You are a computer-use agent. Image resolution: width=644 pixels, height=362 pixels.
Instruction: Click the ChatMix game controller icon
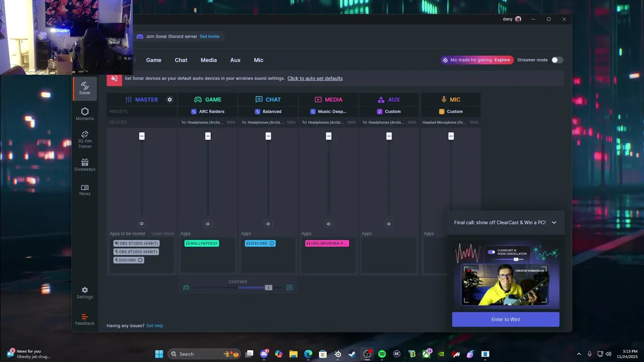(186, 288)
